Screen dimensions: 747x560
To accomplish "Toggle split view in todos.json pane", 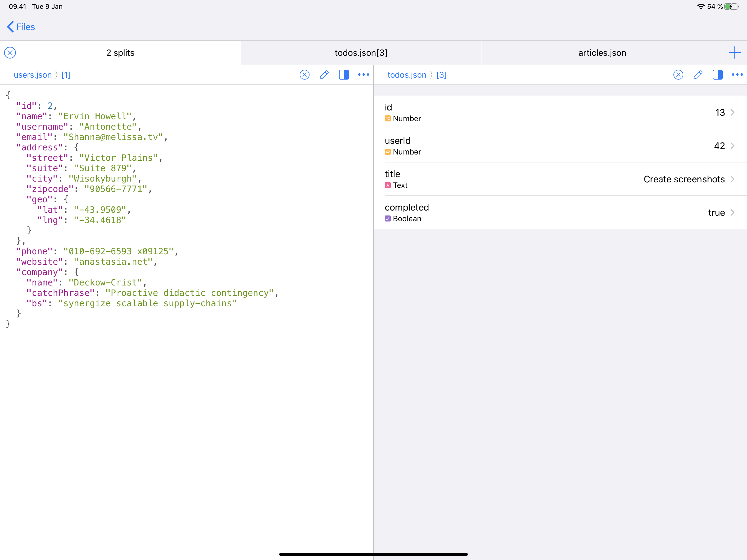I will 717,75.
